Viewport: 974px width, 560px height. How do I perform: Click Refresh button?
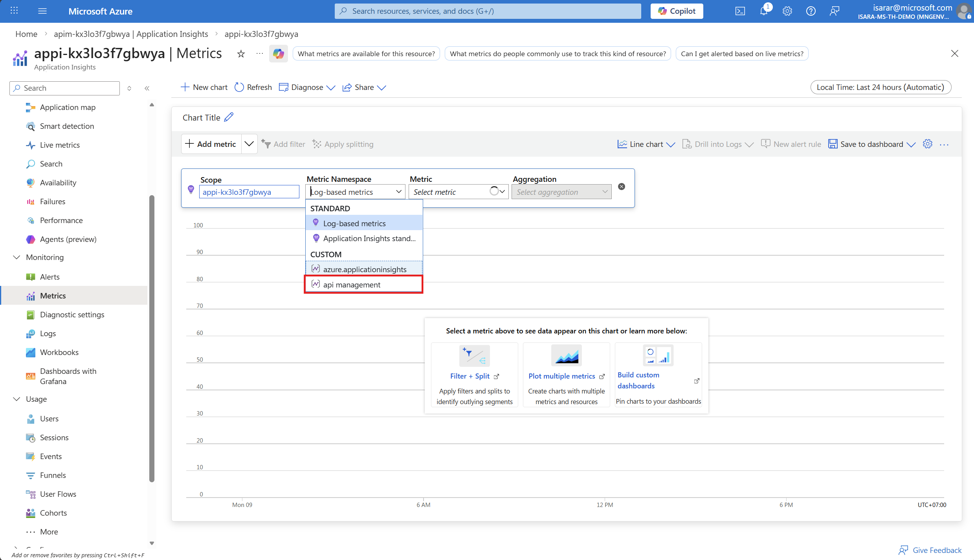click(253, 87)
